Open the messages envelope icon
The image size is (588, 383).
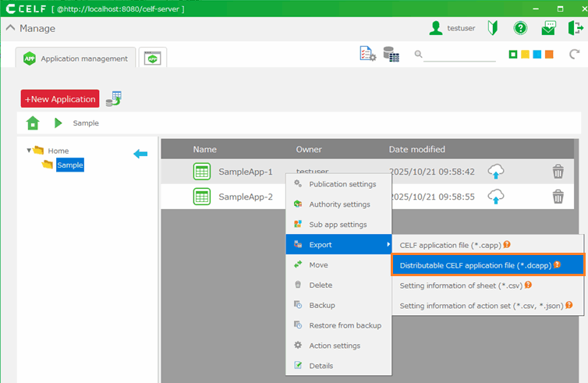coord(548,28)
